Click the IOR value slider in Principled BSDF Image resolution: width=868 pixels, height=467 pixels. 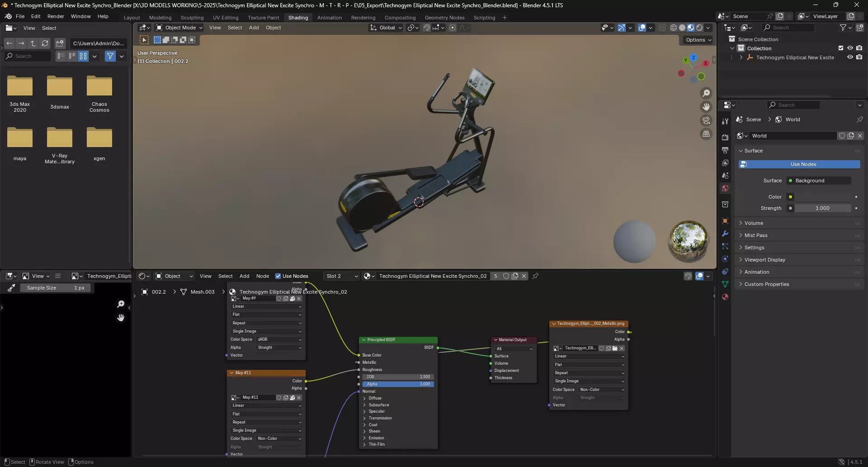(x=398, y=377)
